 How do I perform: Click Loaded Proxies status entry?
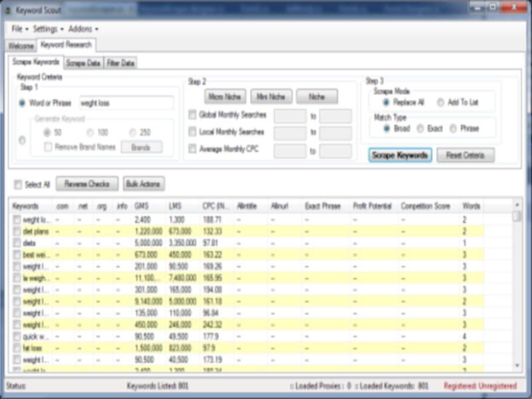tap(320, 386)
